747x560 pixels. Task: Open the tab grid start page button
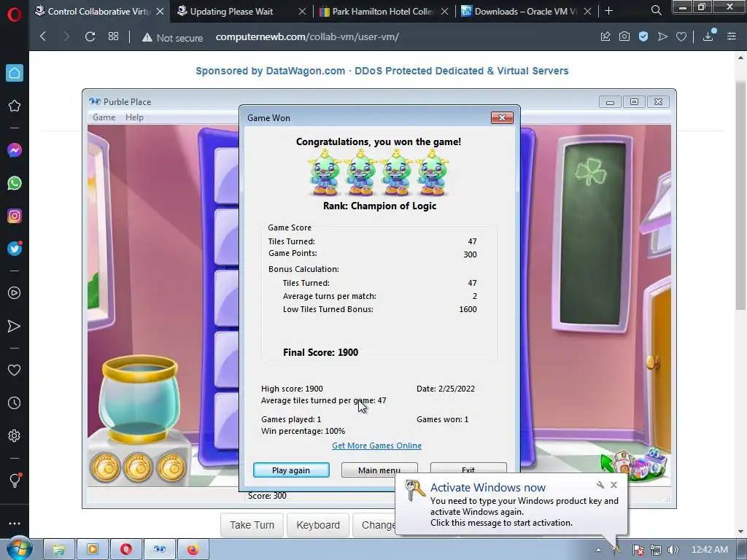(113, 36)
